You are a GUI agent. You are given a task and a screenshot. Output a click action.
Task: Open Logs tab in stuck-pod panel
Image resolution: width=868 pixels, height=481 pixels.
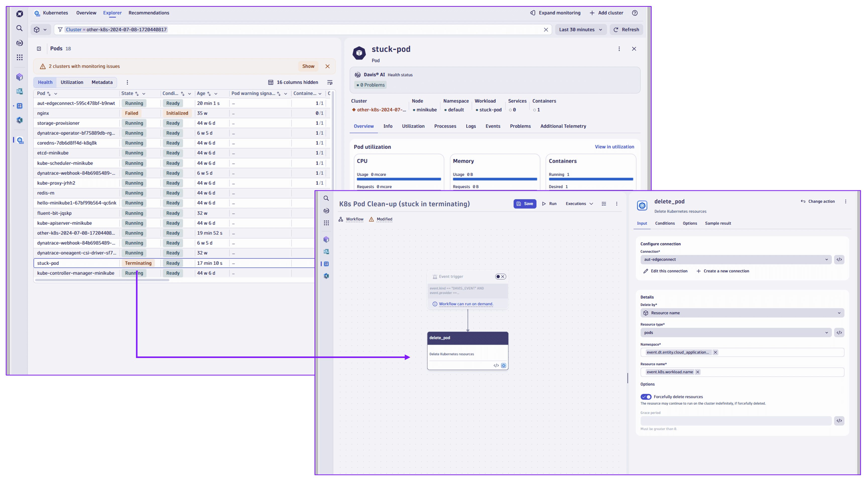point(471,126)
